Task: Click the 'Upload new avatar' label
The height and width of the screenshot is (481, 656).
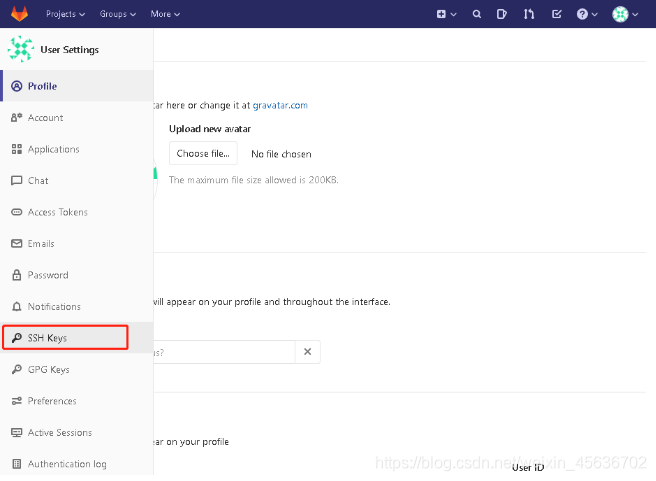Action: pos(210,129)
